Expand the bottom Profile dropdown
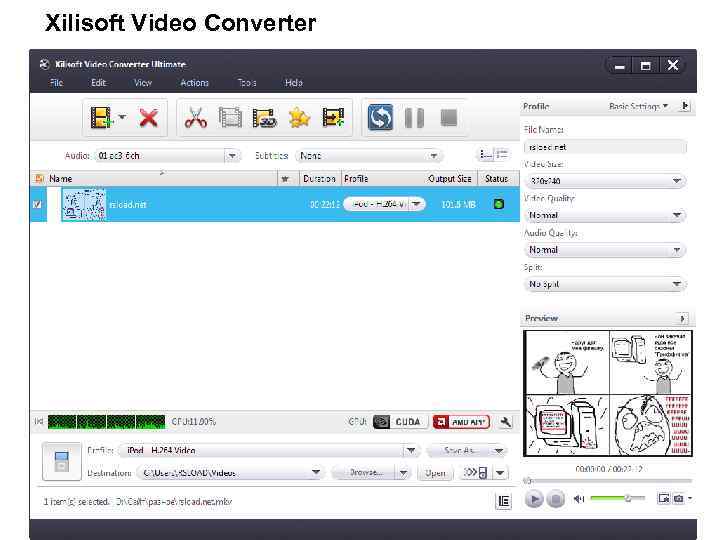Screen dimensions: 720x540 411,450
